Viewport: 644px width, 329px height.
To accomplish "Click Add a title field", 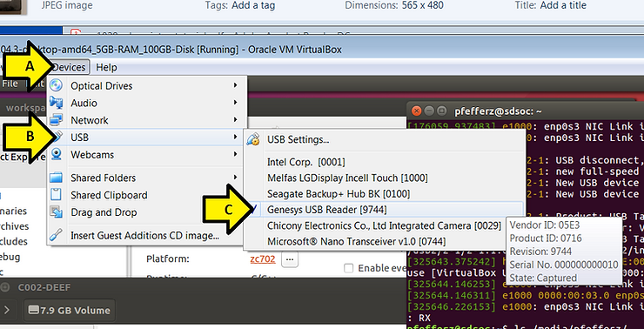I will (563, 6).
